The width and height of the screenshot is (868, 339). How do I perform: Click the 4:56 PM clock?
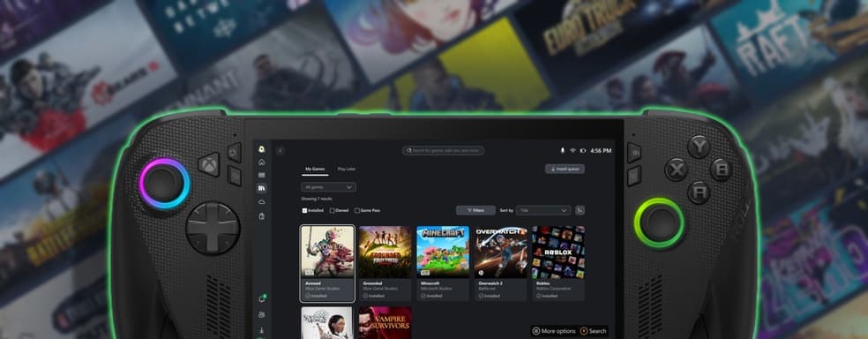[601, 151]
